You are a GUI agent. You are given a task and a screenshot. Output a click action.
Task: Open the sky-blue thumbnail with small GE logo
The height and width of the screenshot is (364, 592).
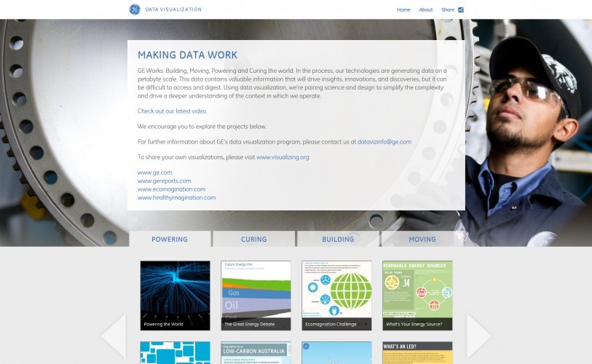(x=336, y=352)
